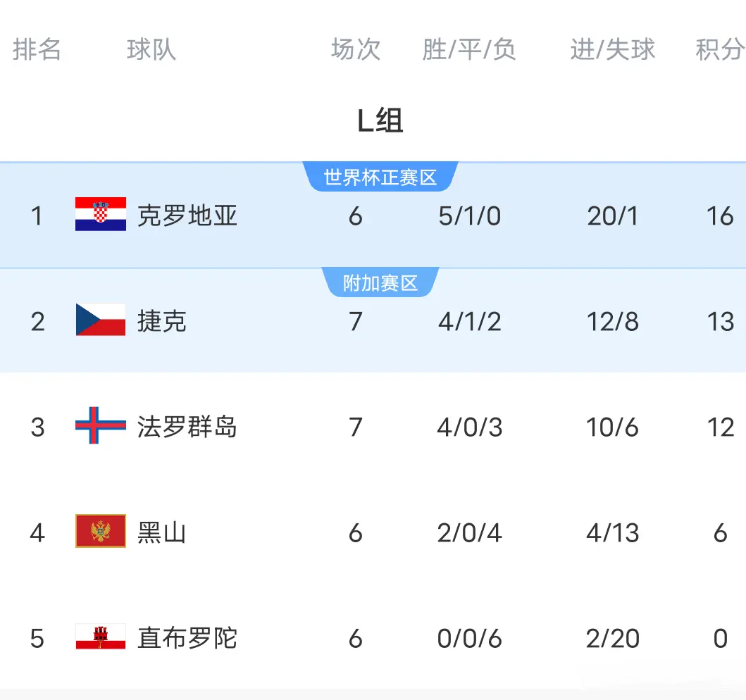Click the 球队 column header
The image size is (746, 700).
[149, 49]
